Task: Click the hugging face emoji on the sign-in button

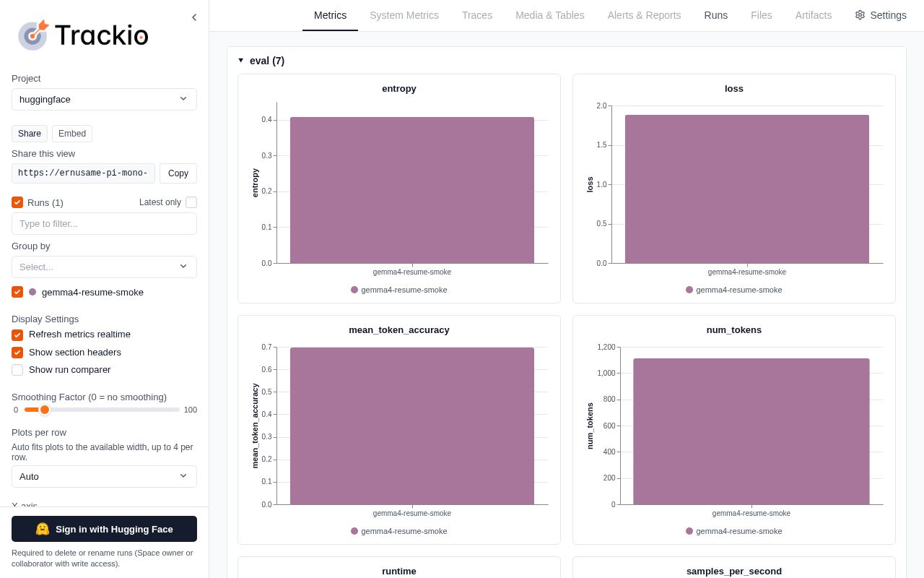Action: coord(43,529)
